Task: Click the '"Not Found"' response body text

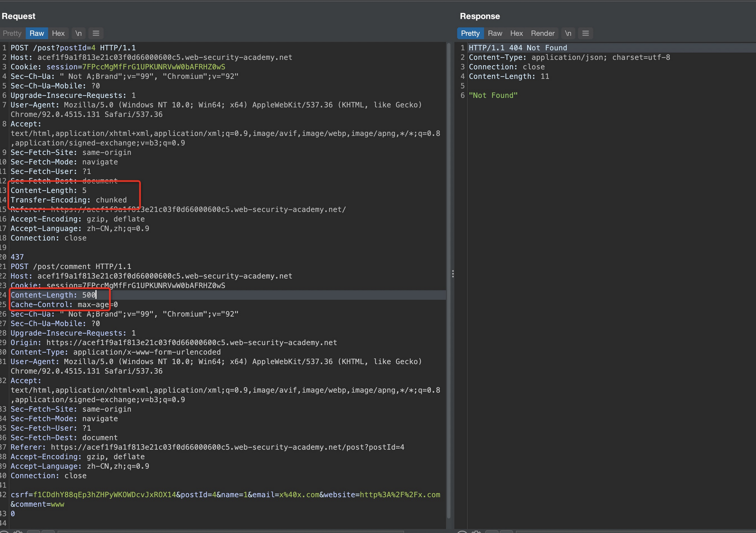Action: pos(493,95)
